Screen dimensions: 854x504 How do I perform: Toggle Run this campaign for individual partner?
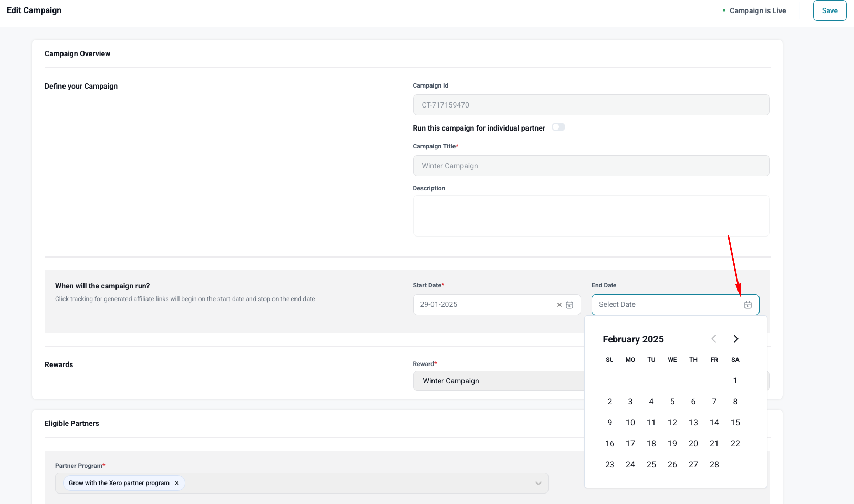pyautogui.click(x=558, y=127)
